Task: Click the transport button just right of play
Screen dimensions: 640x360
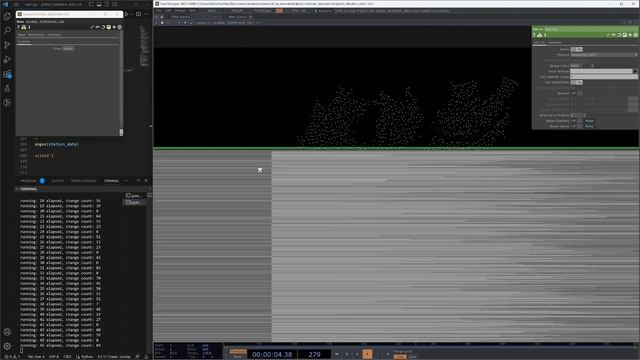Action: coord(378,354)
